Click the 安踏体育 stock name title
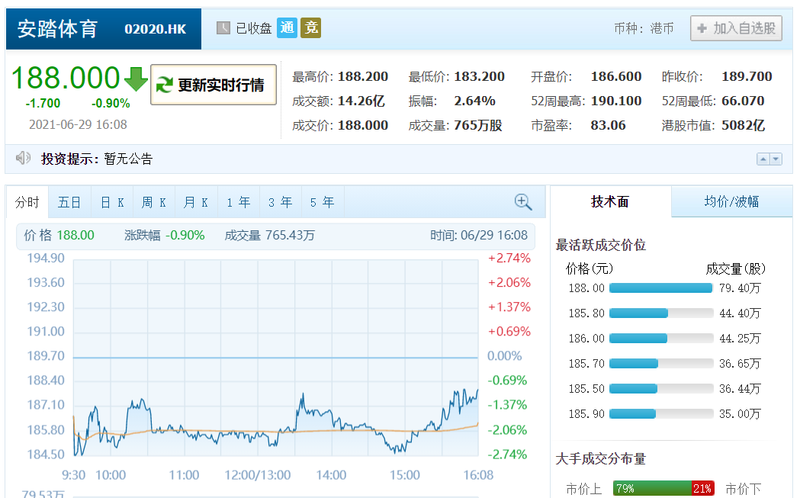Screen dimensions: 800x498 click(57, 29)
